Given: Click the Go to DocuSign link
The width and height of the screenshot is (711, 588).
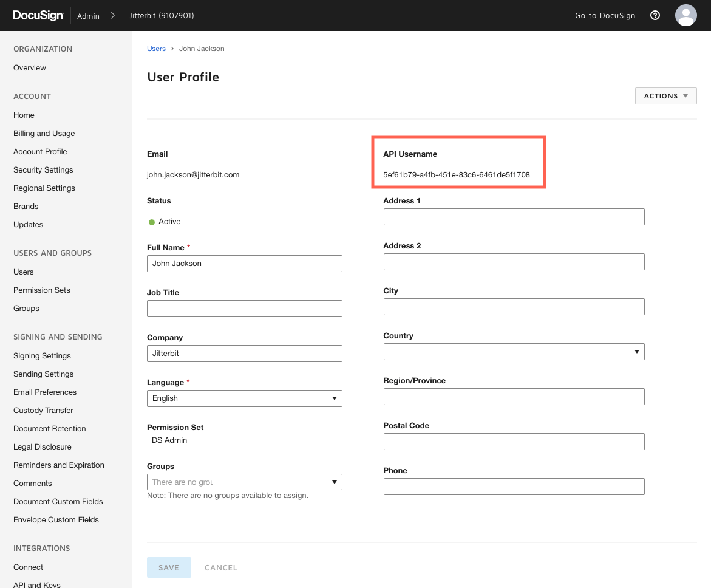Looking at the screenshot, I should pos(605,16).
